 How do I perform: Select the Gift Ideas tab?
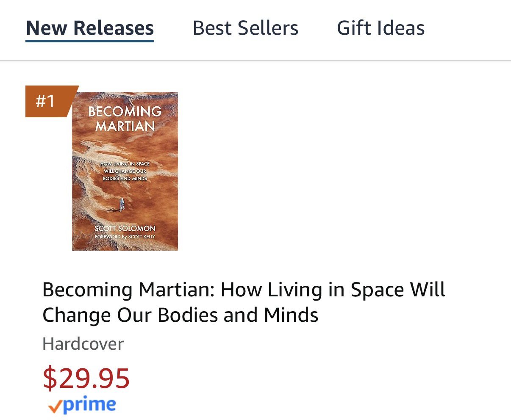380,28
